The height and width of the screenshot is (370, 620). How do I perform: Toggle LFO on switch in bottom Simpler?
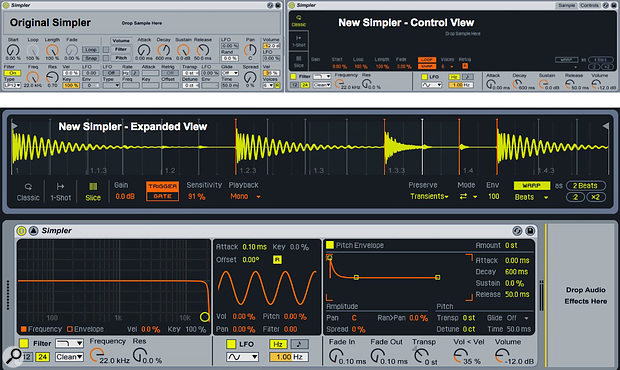coord(231,344)
